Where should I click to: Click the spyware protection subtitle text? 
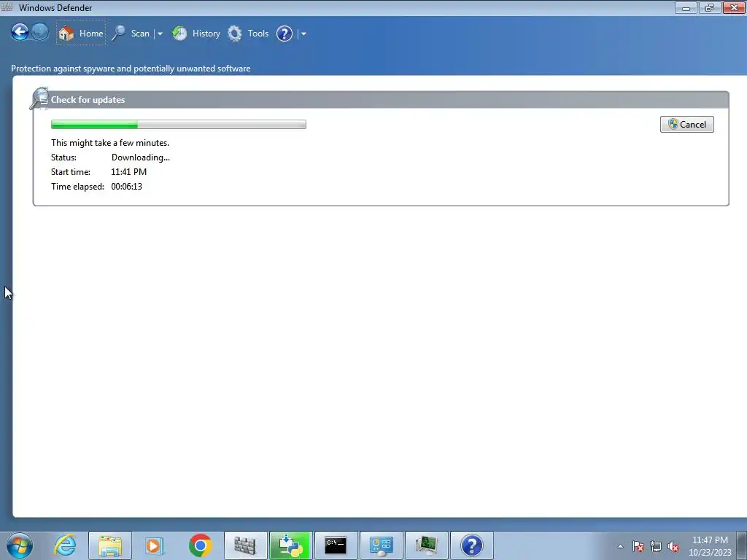coord(131,69)
